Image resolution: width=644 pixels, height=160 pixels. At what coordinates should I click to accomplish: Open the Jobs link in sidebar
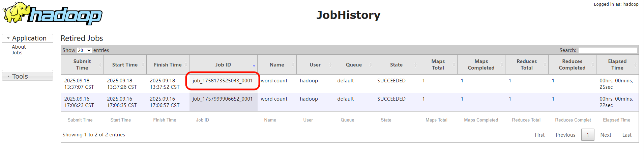[17, 53]
